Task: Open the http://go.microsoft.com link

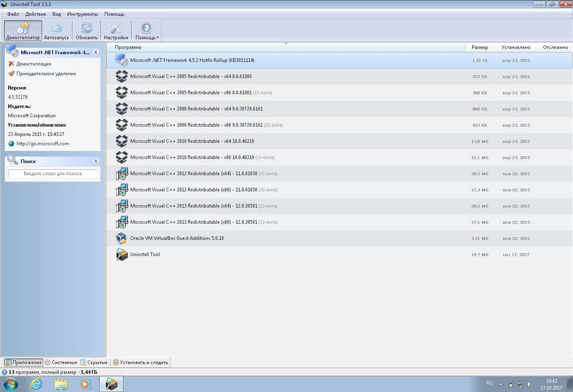Action: (x=42, y=144)
